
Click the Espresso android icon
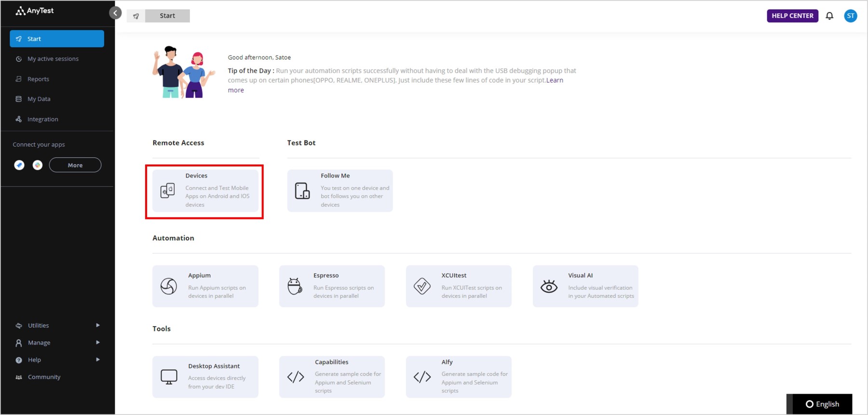click(x=295, y=286)
